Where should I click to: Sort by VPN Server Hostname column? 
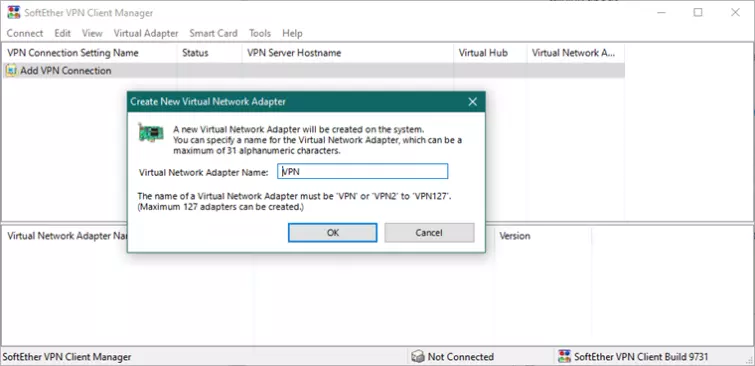pos(348,53)
